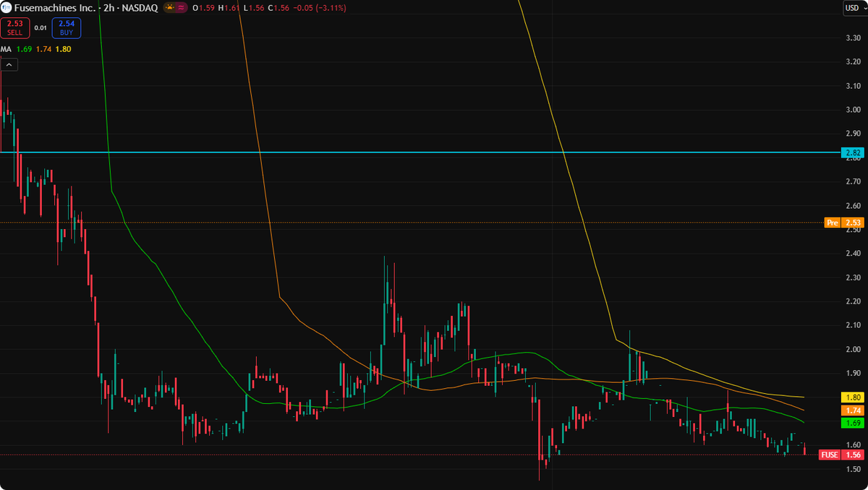Click the yellow MA value 1.80 in the legend
This screenshot has width=868, height=490.
[63, 49]
